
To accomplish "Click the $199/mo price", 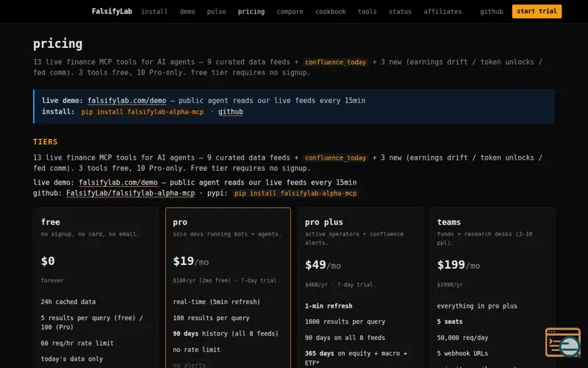I will click(x=458, y=265).
